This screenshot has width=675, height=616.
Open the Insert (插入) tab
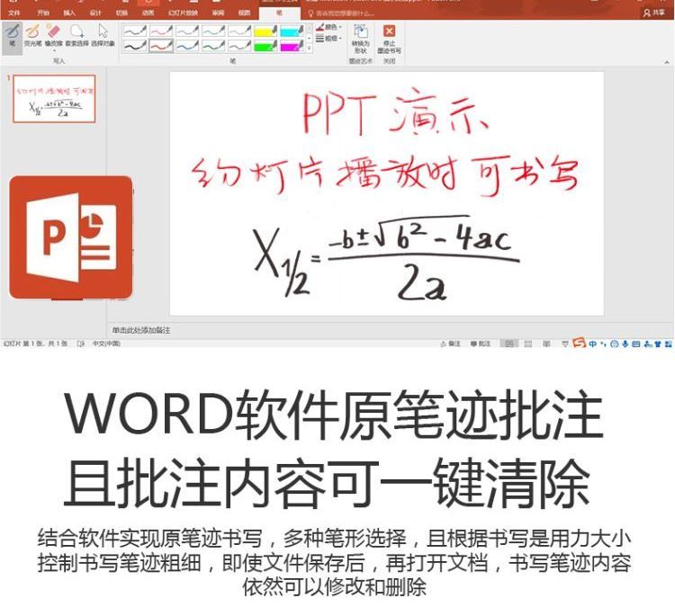click(69, 13)
